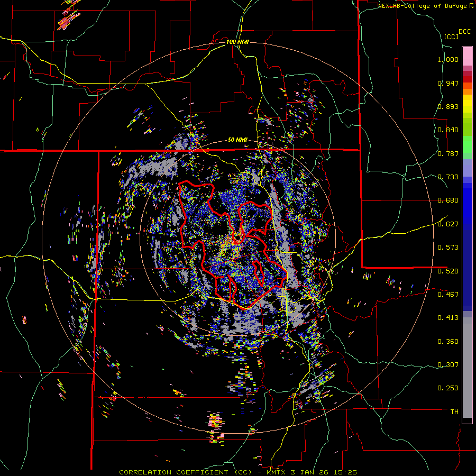Pick the gray band beside 0.307

(x=467, y=368)
